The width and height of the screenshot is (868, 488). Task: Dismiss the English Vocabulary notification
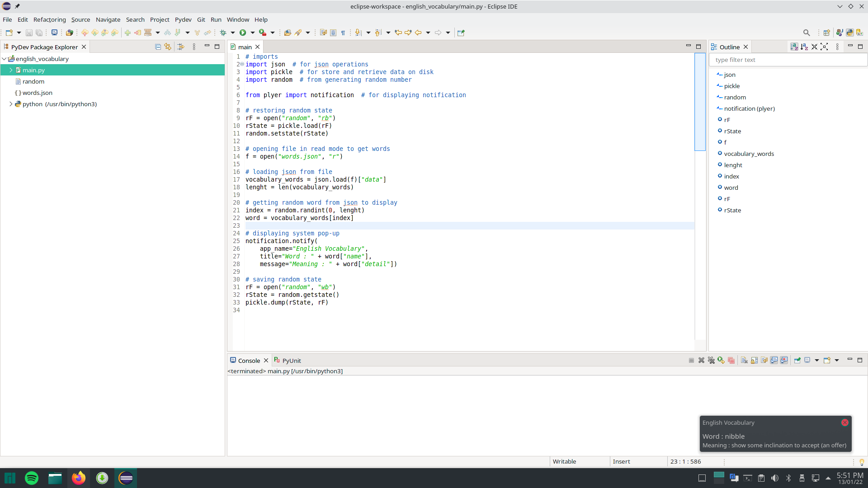(844, 422)
